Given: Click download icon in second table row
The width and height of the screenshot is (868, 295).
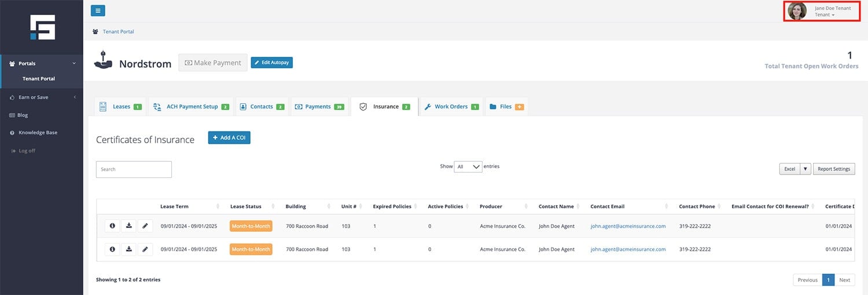Looking at the screenshot, I should click(x=129, y=249).
